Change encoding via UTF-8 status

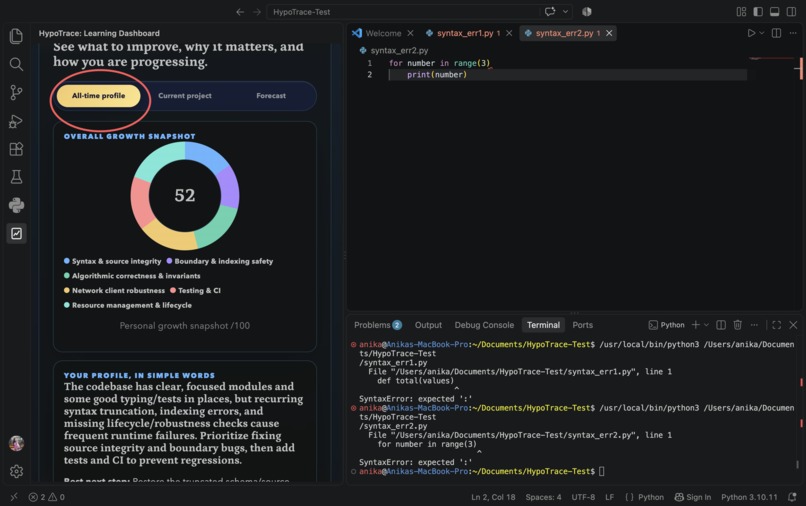click(583, 497)
